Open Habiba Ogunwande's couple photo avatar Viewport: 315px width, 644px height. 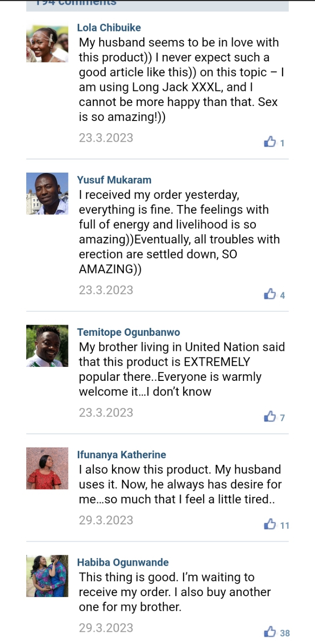47,576
